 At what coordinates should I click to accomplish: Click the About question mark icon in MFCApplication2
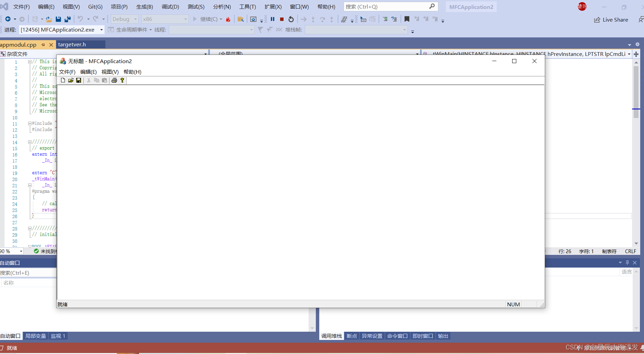(x=122, y=80)
